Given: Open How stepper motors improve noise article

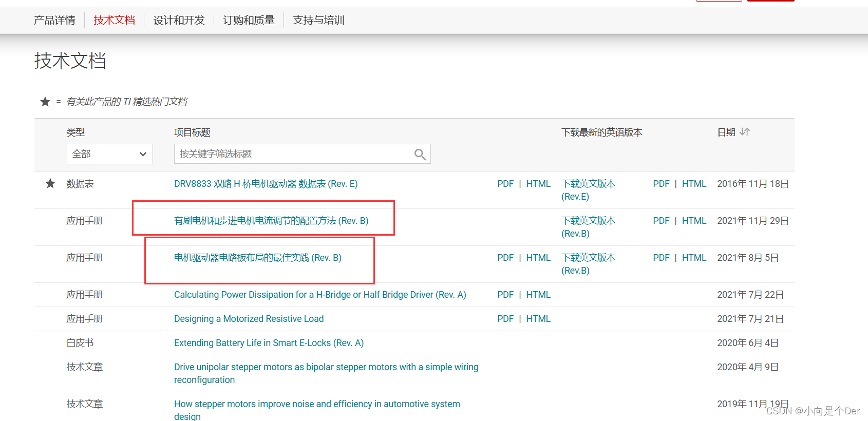Looking at the screenshot, I should click(x=317, y=410).
